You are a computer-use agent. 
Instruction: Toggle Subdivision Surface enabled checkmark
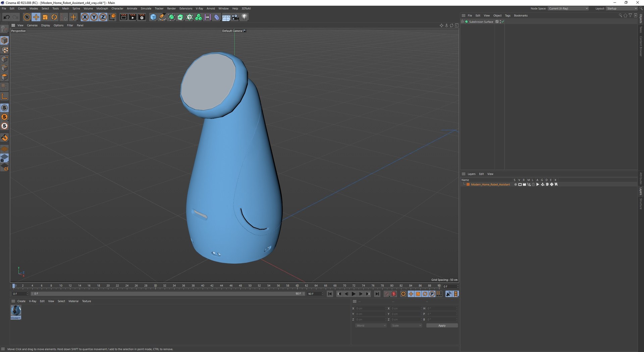(x=503, y=22)
